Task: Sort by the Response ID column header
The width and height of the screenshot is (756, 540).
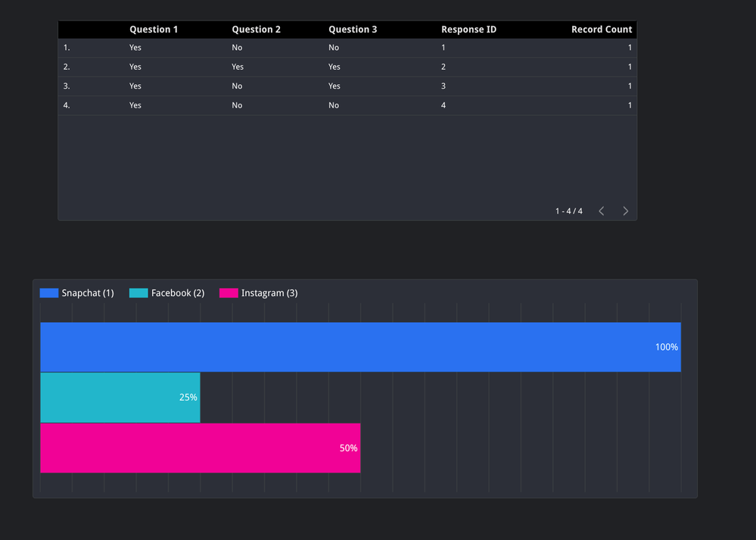Action: click(468, 30)
